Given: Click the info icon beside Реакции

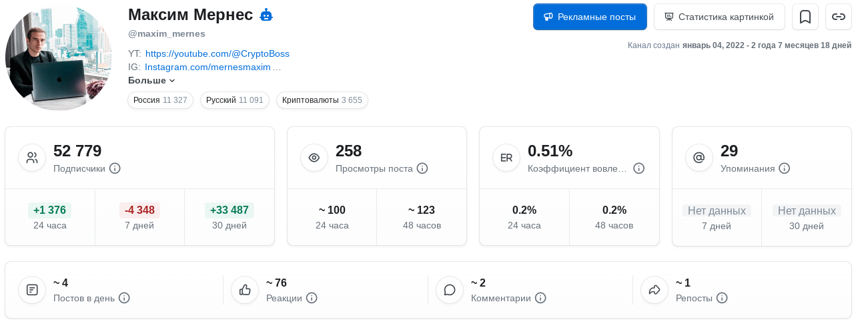Looking at the screenshot, I should coord(312,298).
